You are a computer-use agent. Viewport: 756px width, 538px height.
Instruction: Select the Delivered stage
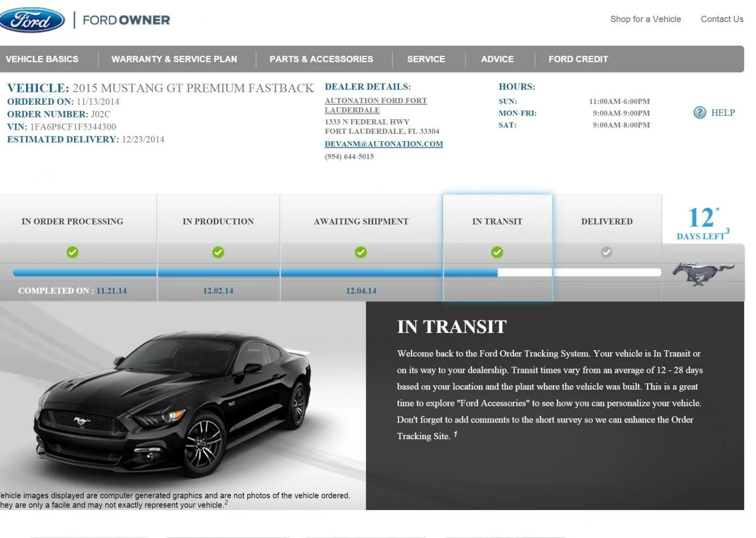click(x=607, y=221)
